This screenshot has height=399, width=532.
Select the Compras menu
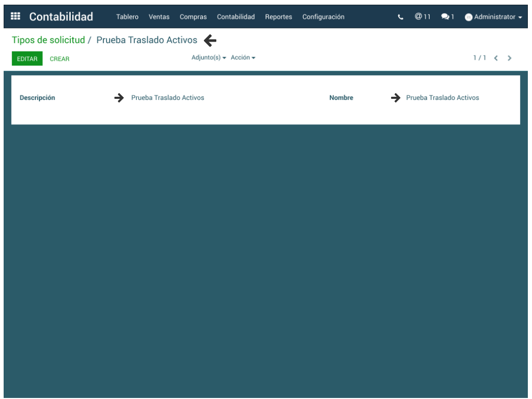tap(193, 17)
